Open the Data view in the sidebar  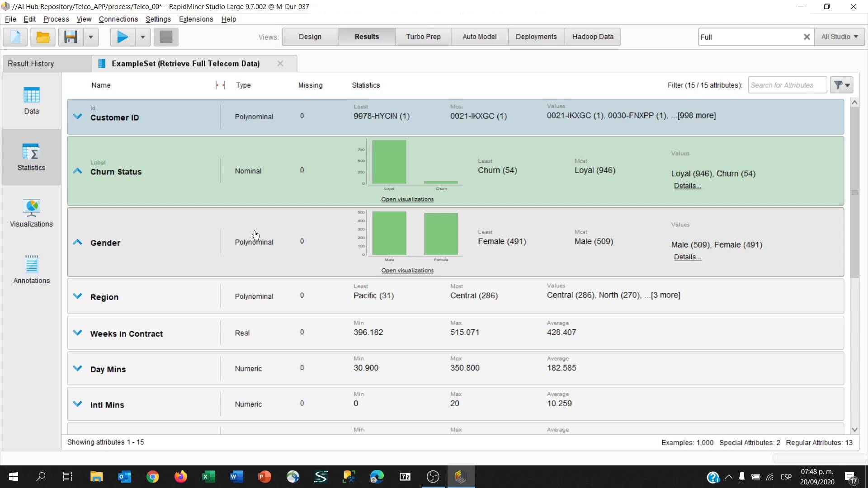(31, 100)
